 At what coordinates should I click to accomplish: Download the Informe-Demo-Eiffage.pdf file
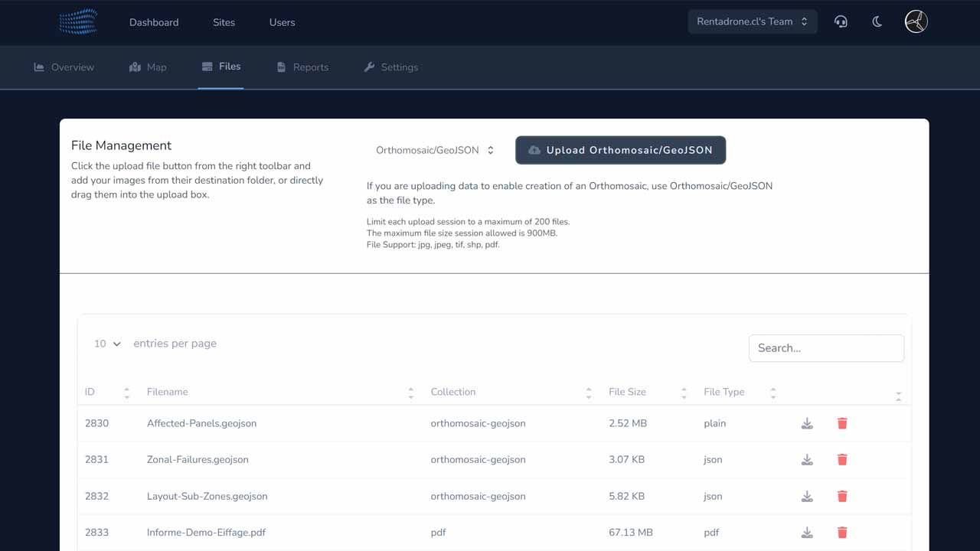[807, 533]
